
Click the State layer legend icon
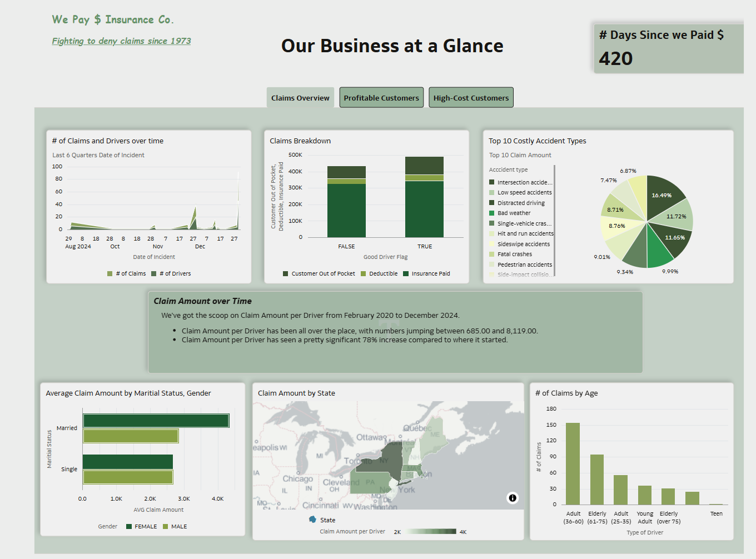click(312, 520)
